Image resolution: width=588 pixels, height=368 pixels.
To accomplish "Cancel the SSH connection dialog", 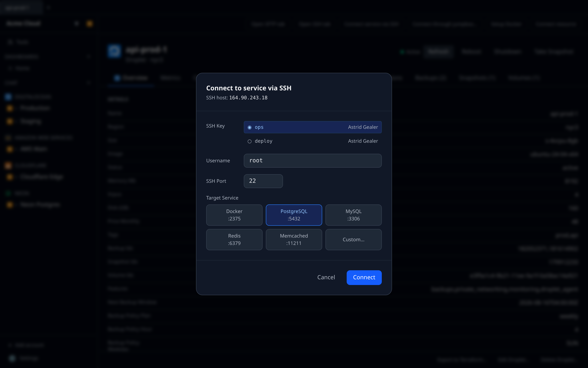I will coord(326,277).
